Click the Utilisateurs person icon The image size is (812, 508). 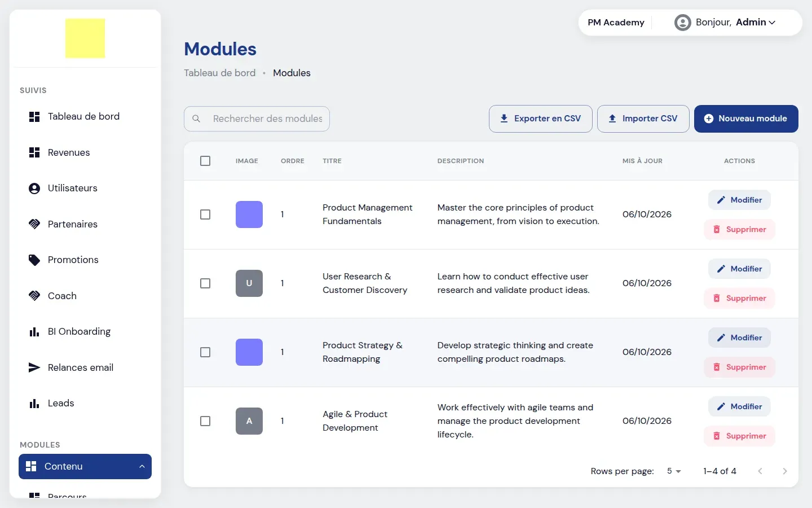[x=34, y=189]
